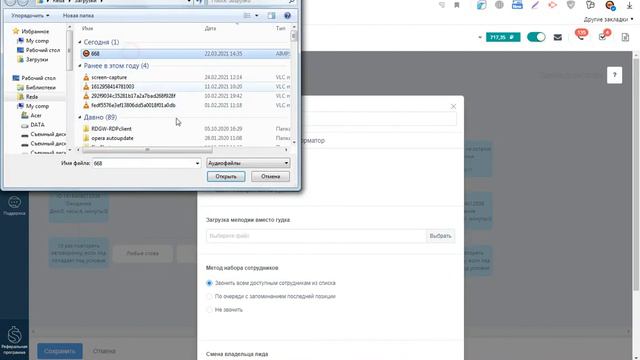Collapse the Ранее в этом году (4) group

click(x=80, y=66)
